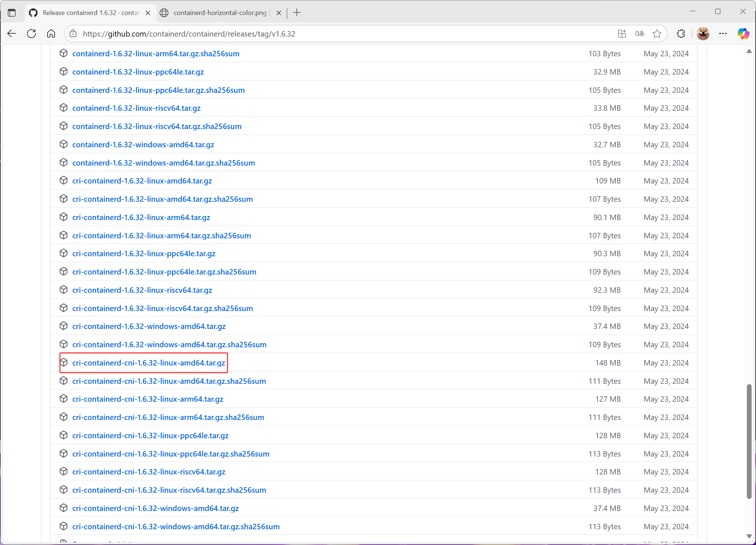The height and width of the screenshot is (545, 756).
Task: Download containerd-1.6.32-windows-amd64.tar.gz
Action: tap(143, 144)
